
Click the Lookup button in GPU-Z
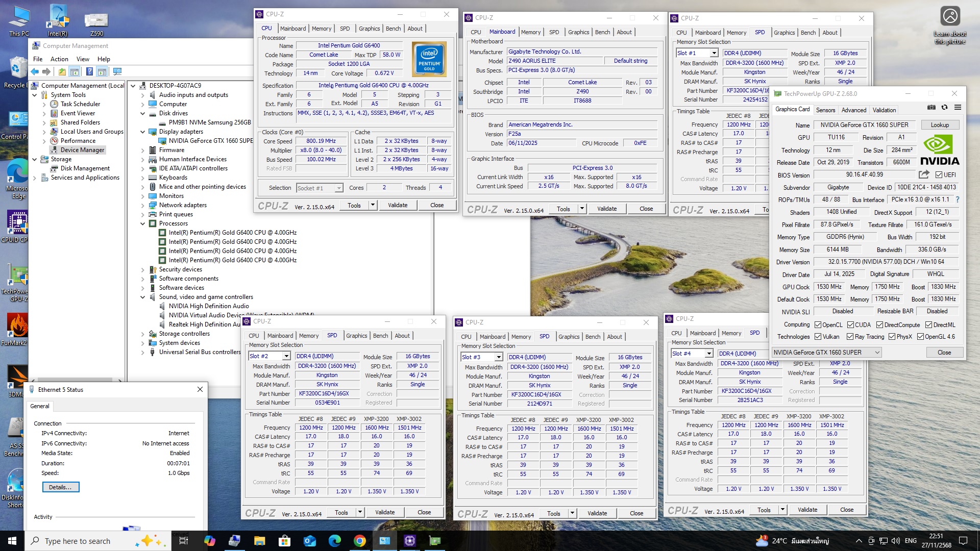(x=940, y=125)
